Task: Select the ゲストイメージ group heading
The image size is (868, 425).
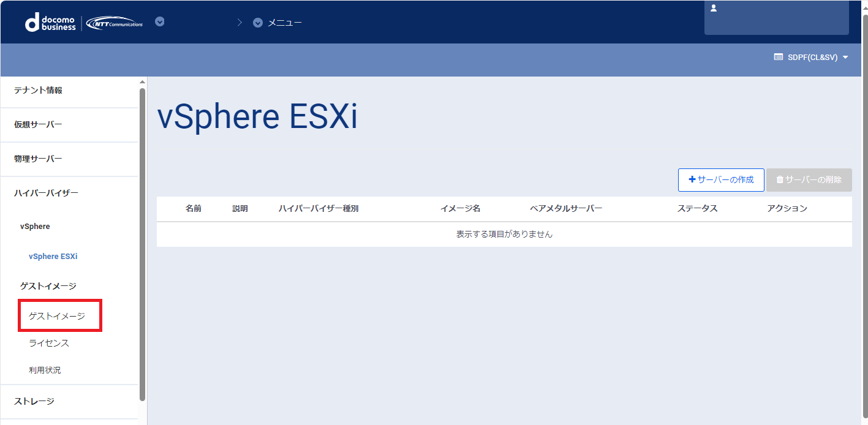Action: [x=48, y=286]
